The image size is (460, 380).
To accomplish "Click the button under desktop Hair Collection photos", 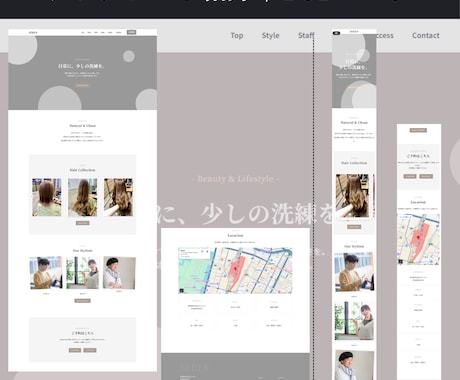I will tap(82, 223).
